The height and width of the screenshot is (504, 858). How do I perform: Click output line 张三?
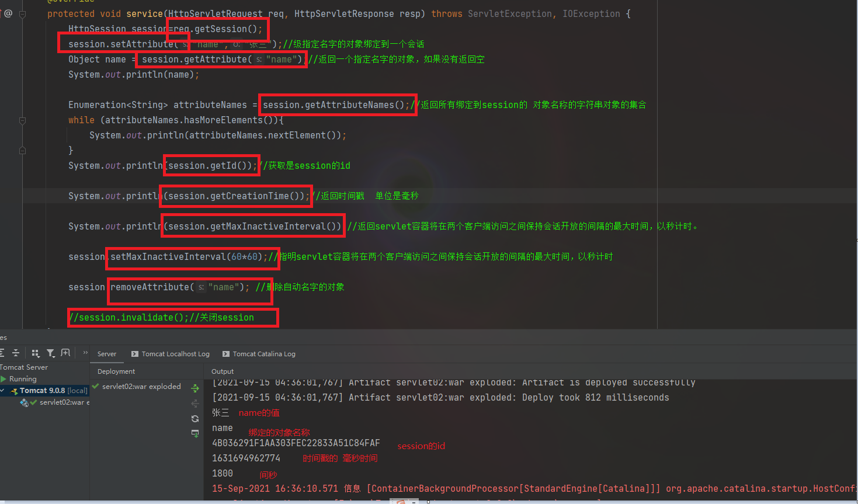click(x=221, y=413)
